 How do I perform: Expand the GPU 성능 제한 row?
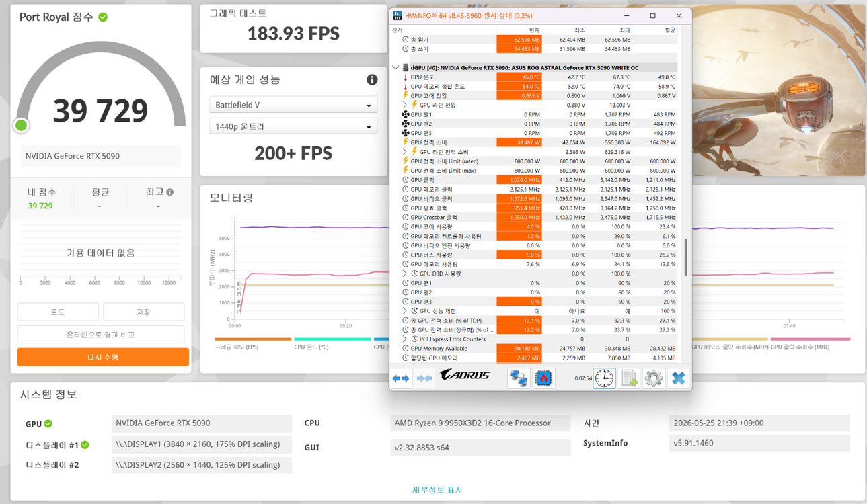coord(405,311)
